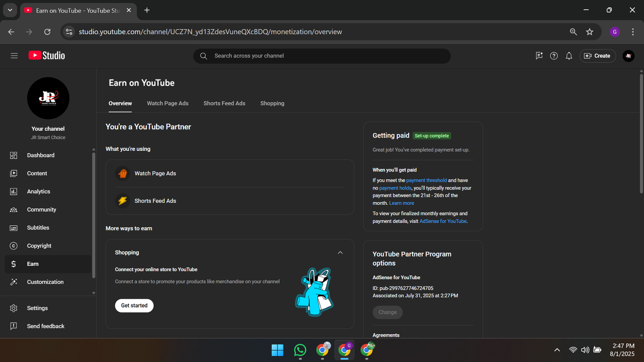Open Customization in sidebar
Screen dimensions: 644x362
48,282
